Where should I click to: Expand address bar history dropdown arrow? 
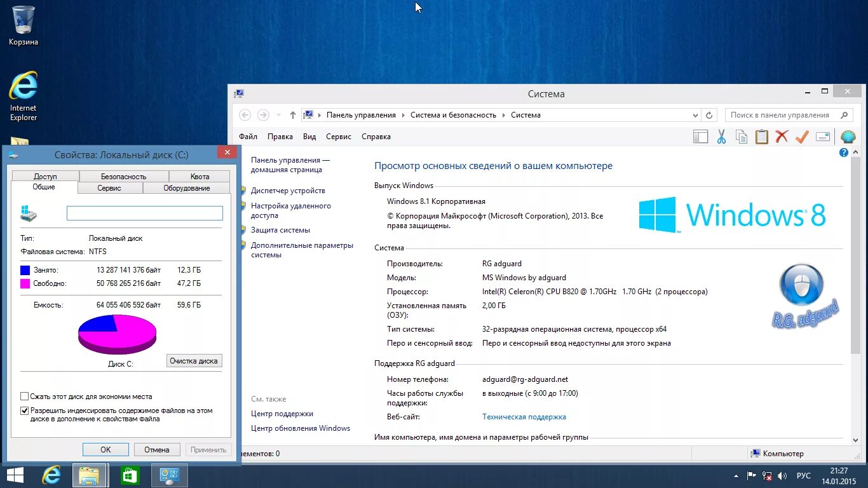point(695,115)
